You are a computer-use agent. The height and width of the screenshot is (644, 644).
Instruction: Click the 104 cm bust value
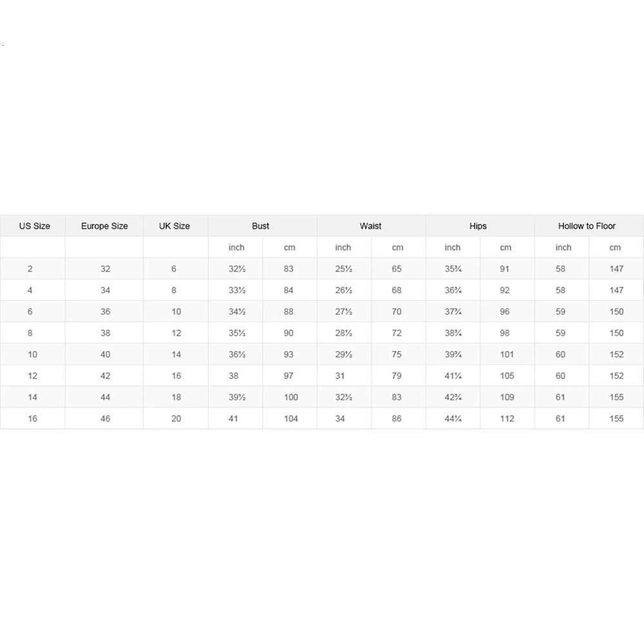point(291,418)
